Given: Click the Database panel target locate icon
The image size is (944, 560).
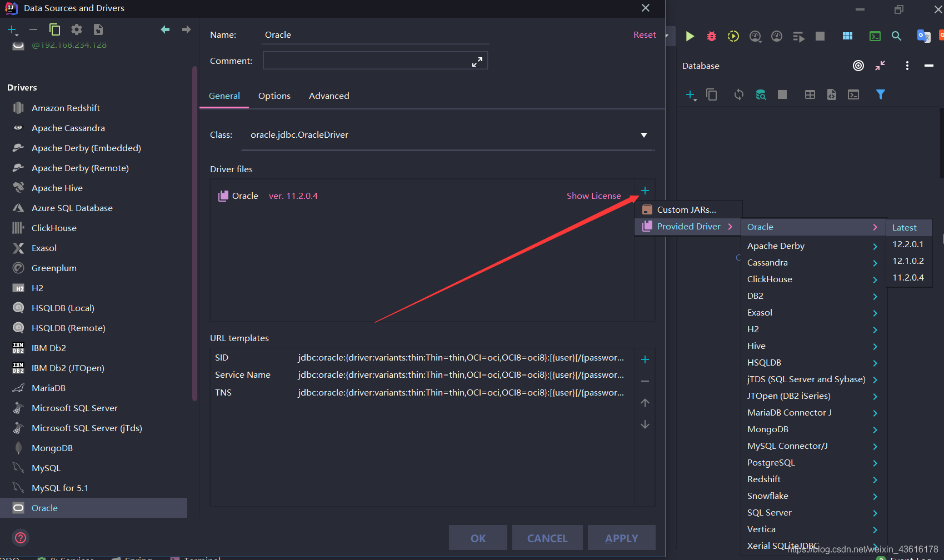Looking at the screenshot, I should pyautogui.click(x=858, y=66).
